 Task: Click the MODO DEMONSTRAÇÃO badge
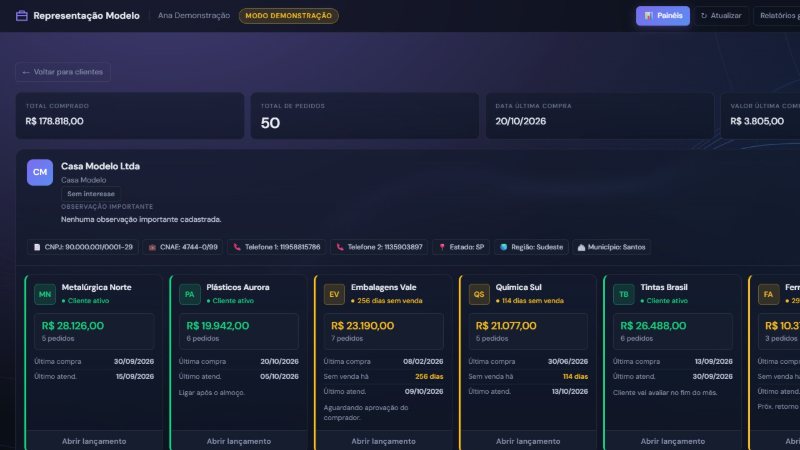coord(288,16)
